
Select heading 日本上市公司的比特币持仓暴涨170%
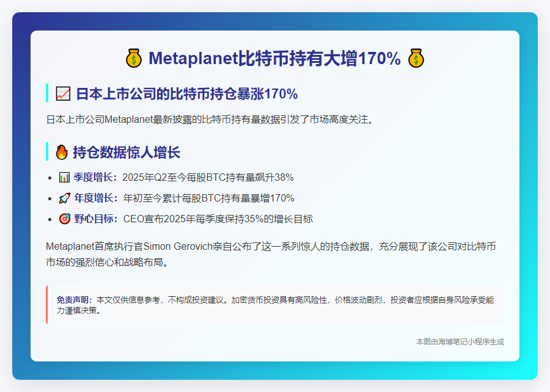(x=186, y=94)
